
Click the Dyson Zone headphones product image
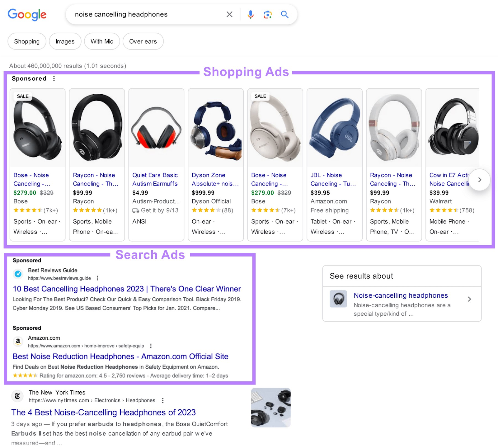point(216,128)
